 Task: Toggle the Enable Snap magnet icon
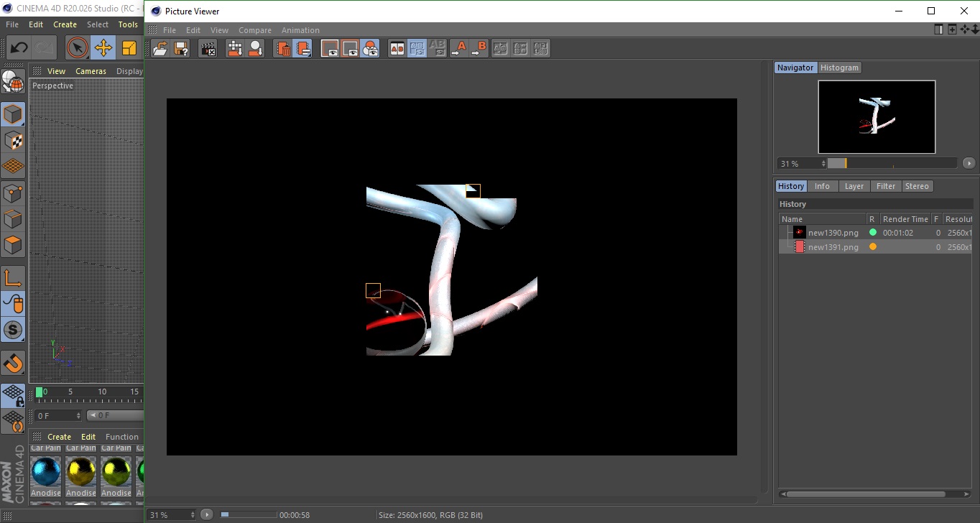click(x=13, y=363)
